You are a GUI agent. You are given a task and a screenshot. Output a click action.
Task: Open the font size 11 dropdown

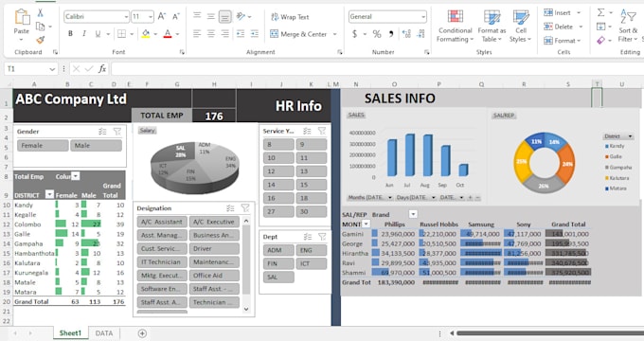(x=151, y=17)
